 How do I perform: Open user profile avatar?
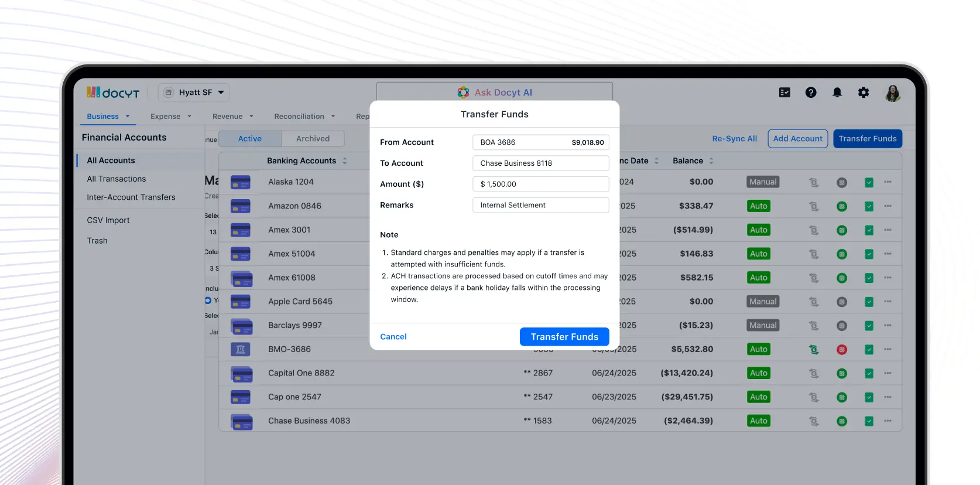(x=893, y=93)
